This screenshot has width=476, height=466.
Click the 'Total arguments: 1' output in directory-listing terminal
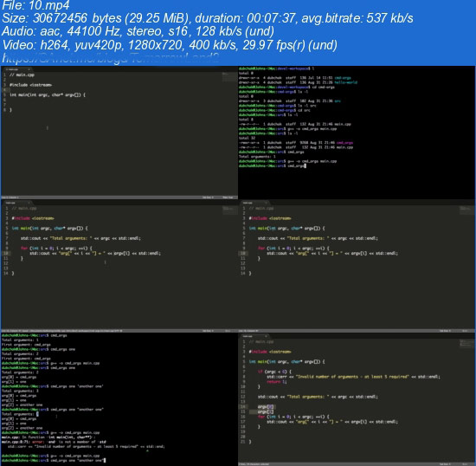click(257, 157)
